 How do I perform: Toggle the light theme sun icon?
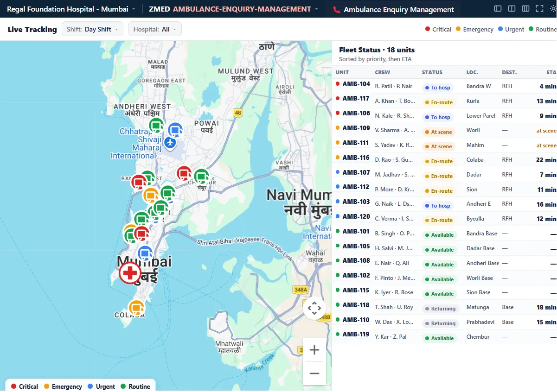point(553,9)
